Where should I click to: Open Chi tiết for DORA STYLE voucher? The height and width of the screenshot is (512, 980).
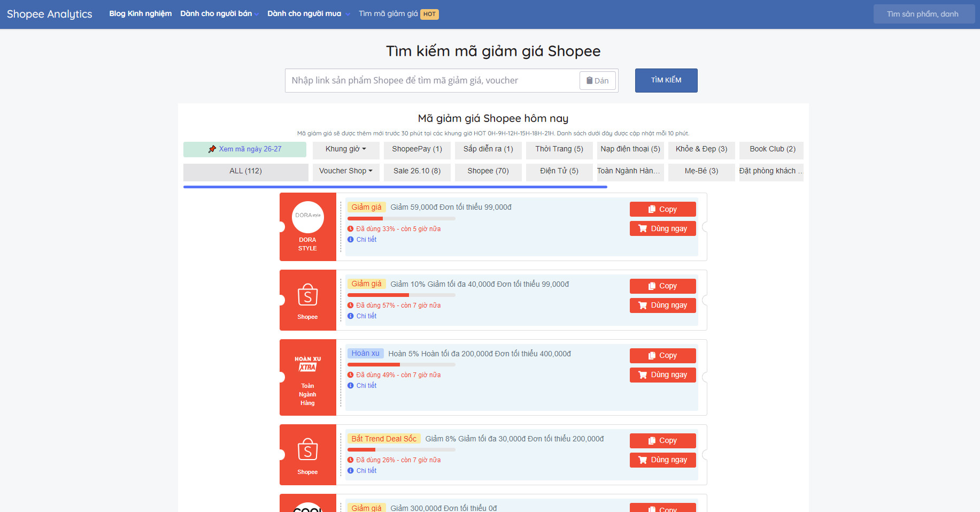(366, 240)
